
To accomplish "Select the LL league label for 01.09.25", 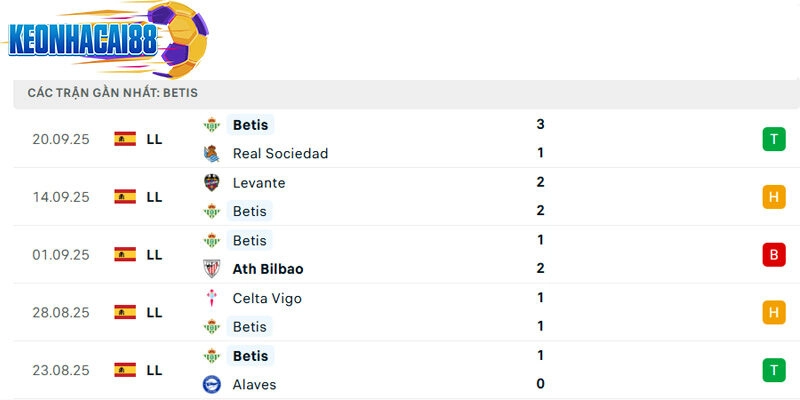I will point(154,255).
